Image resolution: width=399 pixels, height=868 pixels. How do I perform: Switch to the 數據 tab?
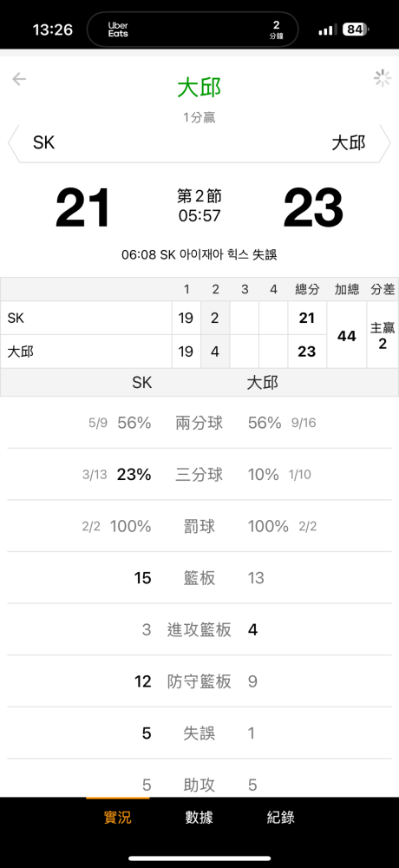199,817
